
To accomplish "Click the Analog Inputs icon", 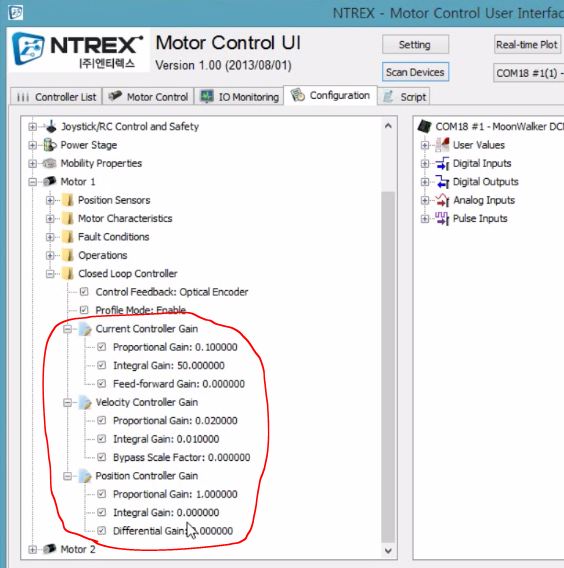I will click(x=442, y=200).
